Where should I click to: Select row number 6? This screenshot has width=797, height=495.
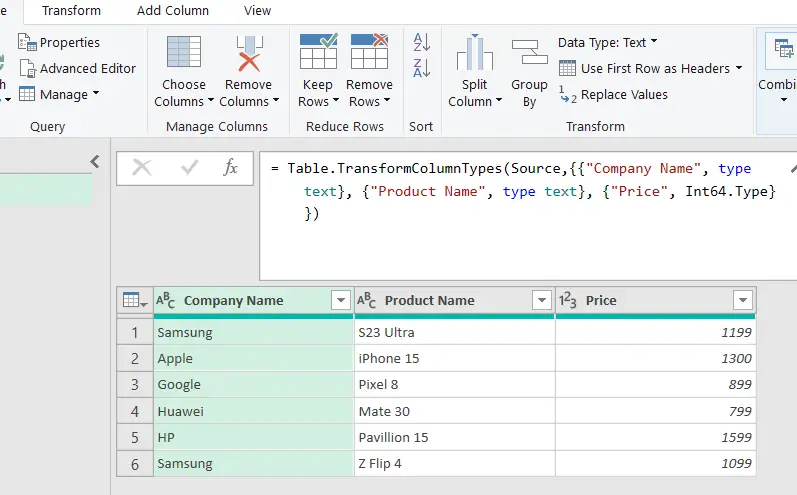click(x=135, y=463)
